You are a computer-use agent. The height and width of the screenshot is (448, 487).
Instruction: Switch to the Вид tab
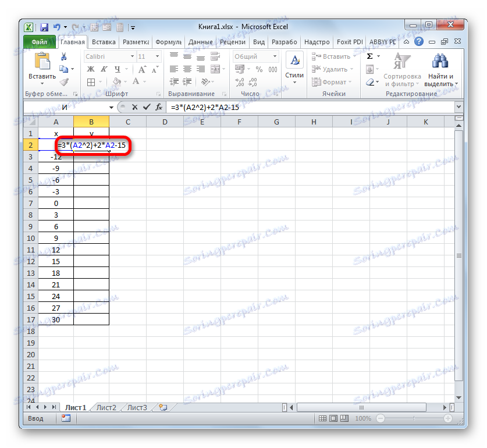(259, 42)
